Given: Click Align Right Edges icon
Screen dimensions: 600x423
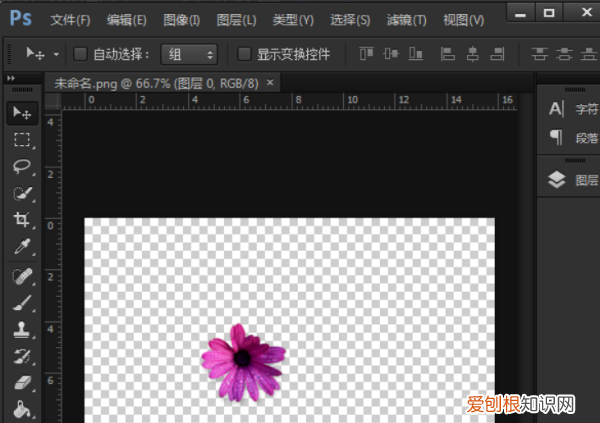Looking at the screenshot, I should click(x=497, y=54).
